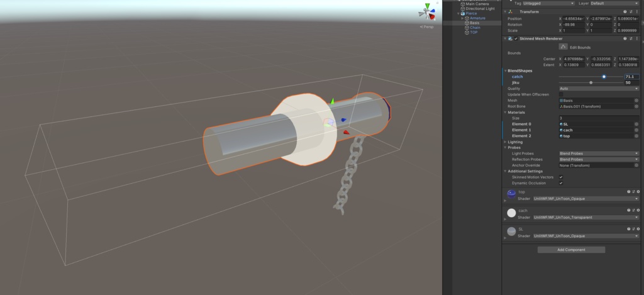
Task: Toggle Skinned Motion Vectors checkbox
Action: (x=561, y=177)
